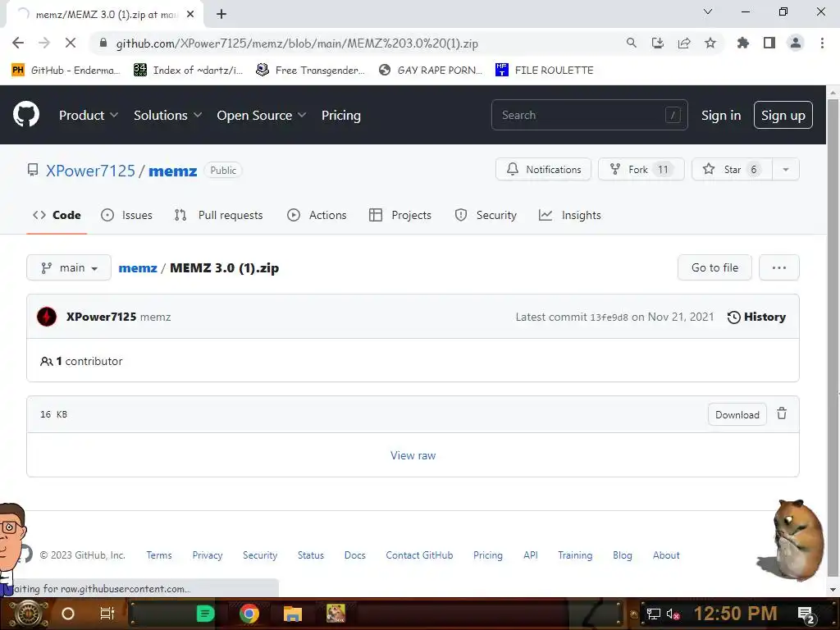The image size is (840, 630).
Task: Open the Insights tab
Action: pos(569,216)
